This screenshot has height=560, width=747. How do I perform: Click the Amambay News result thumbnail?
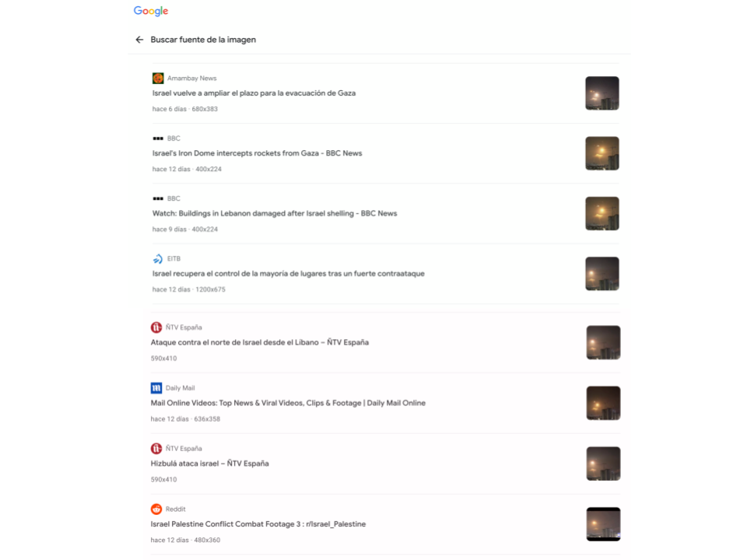click(602, 93)
